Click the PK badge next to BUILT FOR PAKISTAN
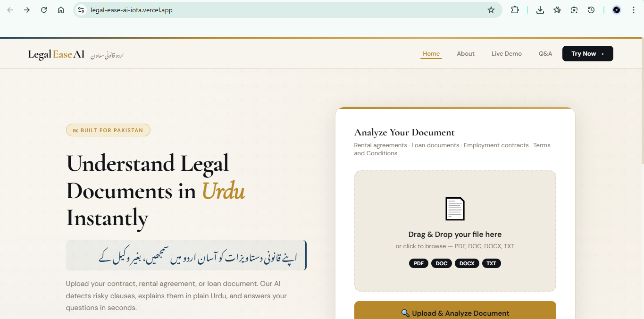The image size is (644, 319). point(75,130)
